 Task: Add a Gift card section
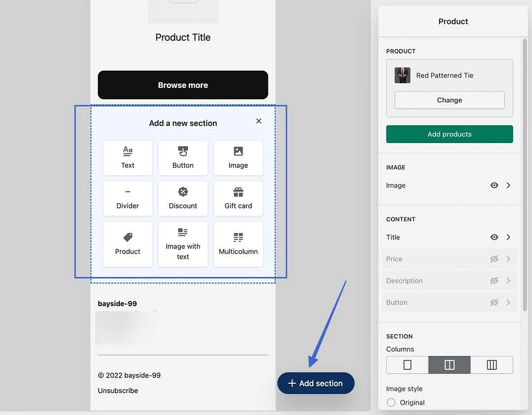pos(238,199)
